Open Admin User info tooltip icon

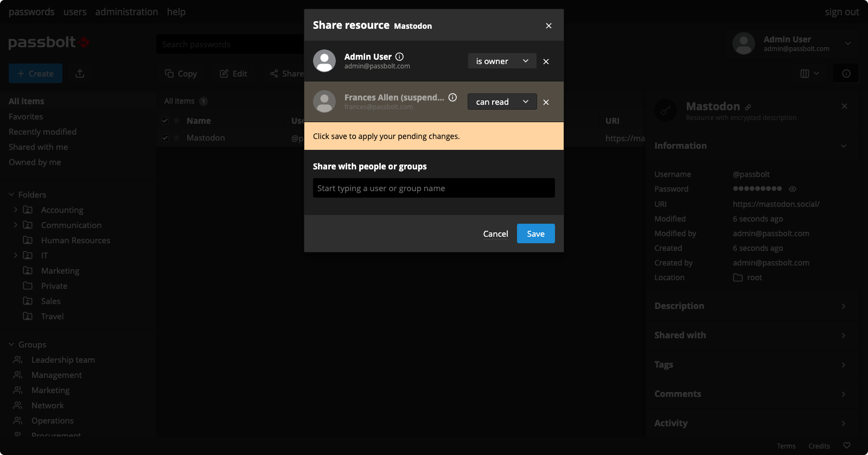pyautogui.click(x=399, y=56)
